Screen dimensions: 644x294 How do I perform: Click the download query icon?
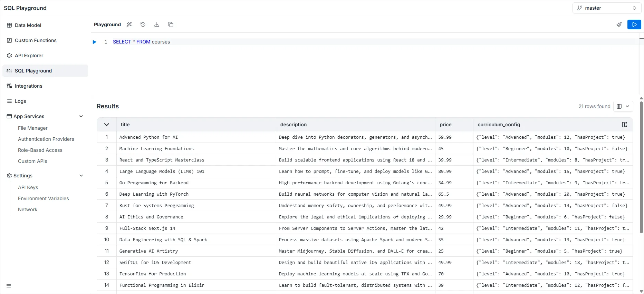tap(157, 24)
